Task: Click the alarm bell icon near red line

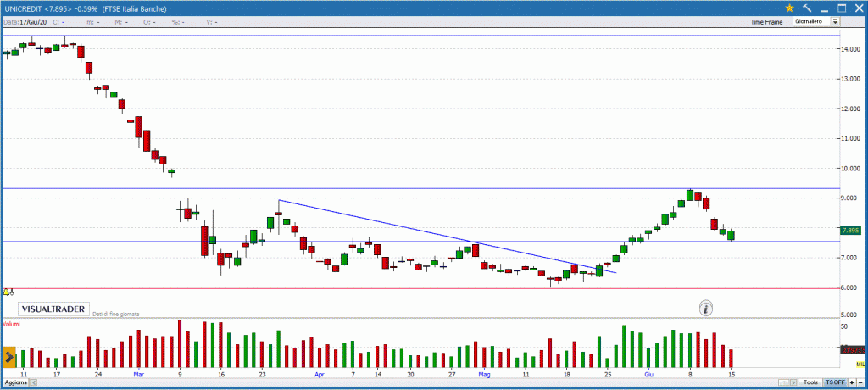Action: pyautogui.click(x=6, y=292)
